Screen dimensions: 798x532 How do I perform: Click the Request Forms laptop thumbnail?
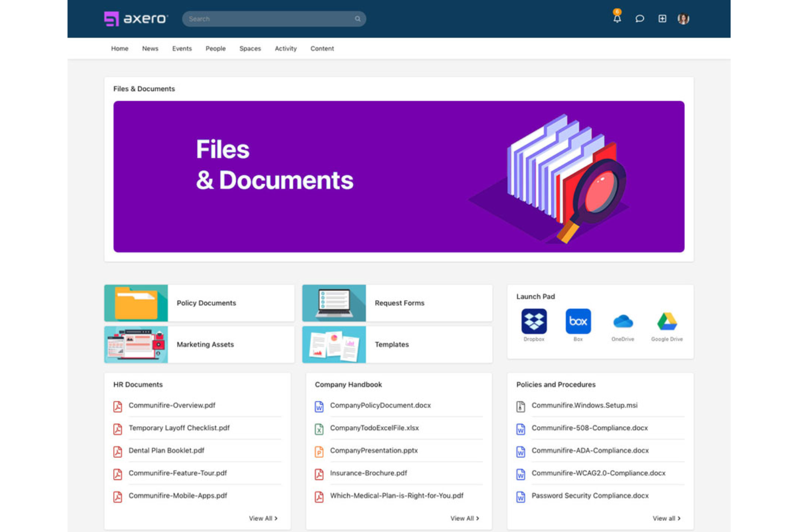(x=334, y=303)
